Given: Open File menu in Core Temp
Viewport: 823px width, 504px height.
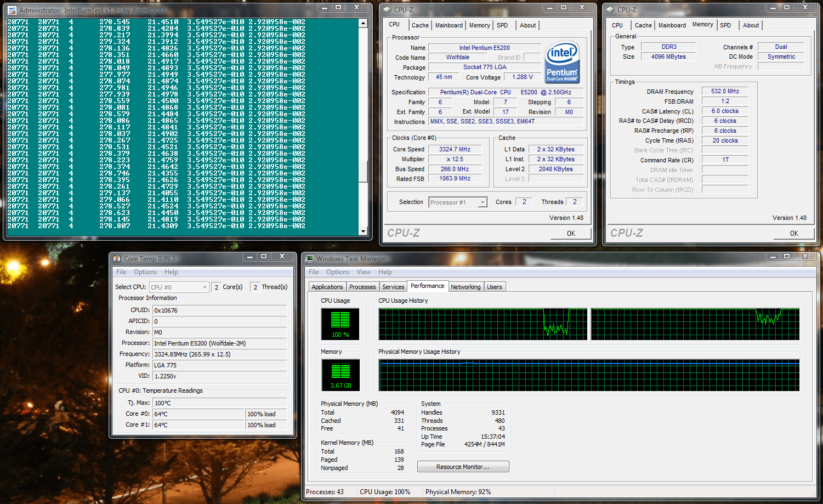Looking at the screenshot, I should click(121, 272).
